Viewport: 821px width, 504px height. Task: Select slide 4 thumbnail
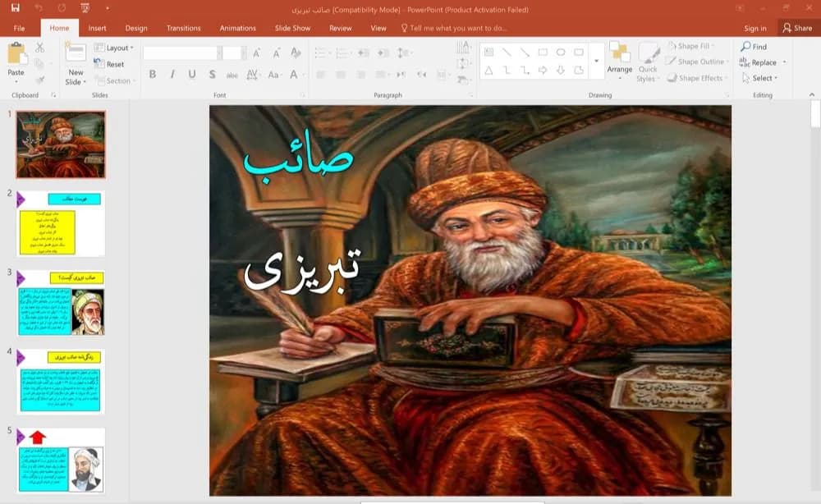61,382
